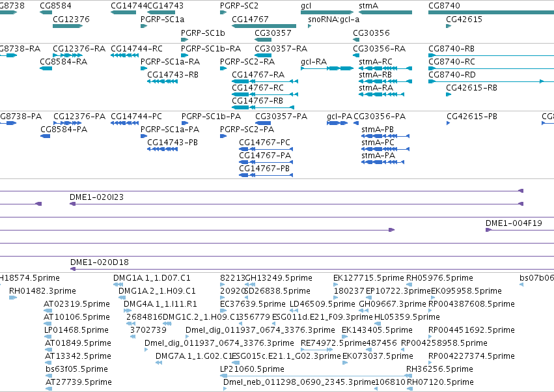This screenshot has height=392, width=554.
Task: Select transcript CG8584-RA
Action: 63,61
